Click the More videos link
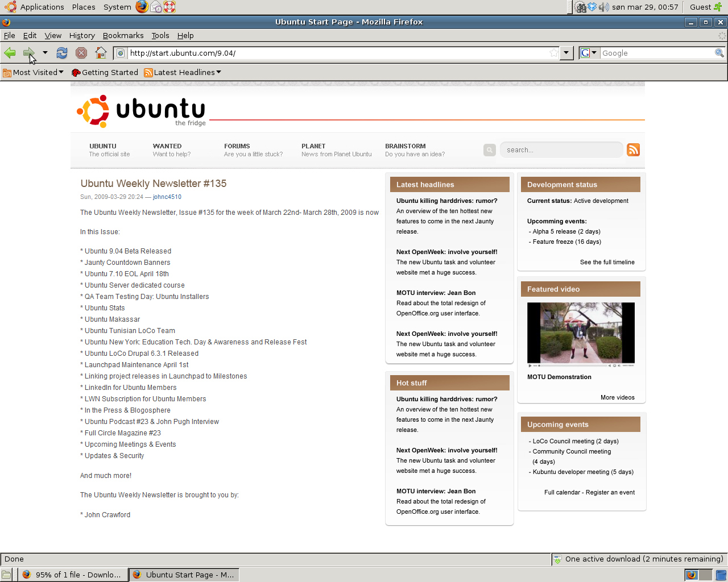The height and width of the screenshot is (582, 728). (x=618, y=397)
